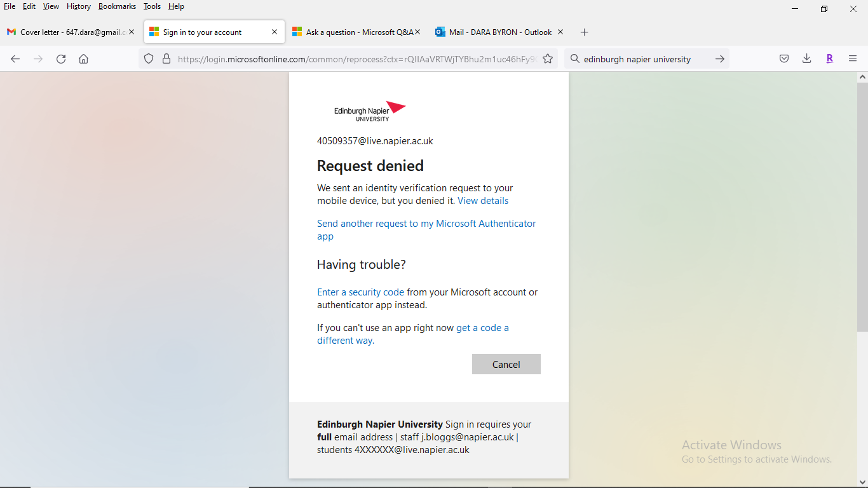The width and height of the screenshot is (868, 488).
Task: Switch to the Mail - DARA BYRON Outlook tab
Action: 499,31
